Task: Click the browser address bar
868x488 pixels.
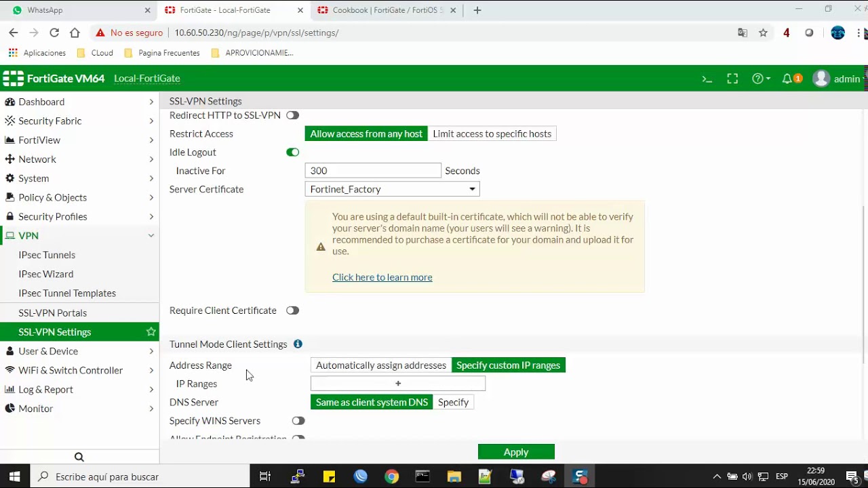Action: tap(414, 33)
